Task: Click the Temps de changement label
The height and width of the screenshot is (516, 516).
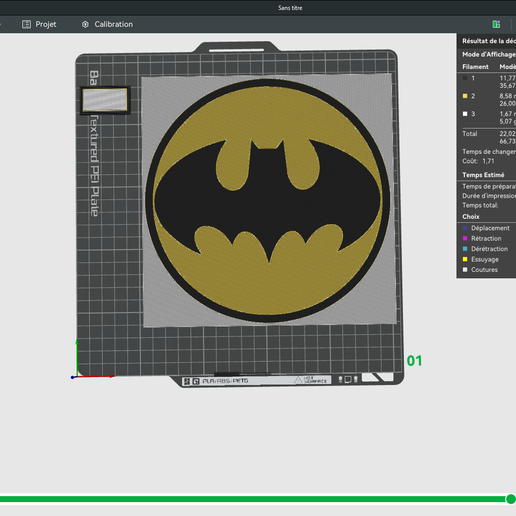Action: coord(489,152)
